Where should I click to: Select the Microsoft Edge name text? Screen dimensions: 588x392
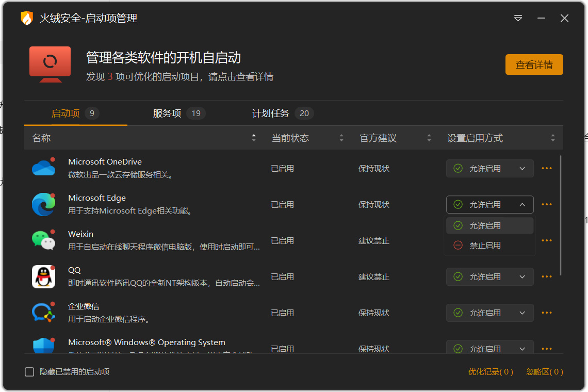97,198
